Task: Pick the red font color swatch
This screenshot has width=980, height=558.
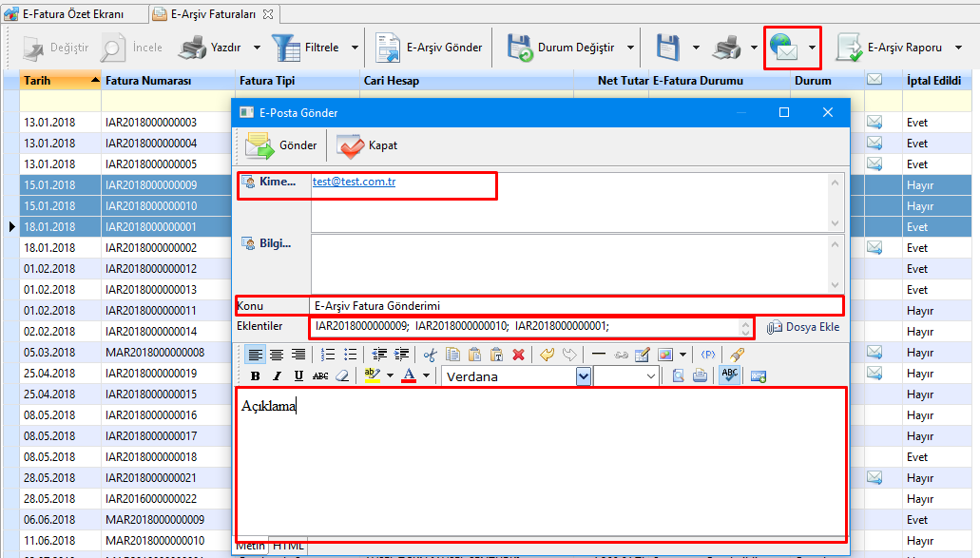Action: point(409,376)
